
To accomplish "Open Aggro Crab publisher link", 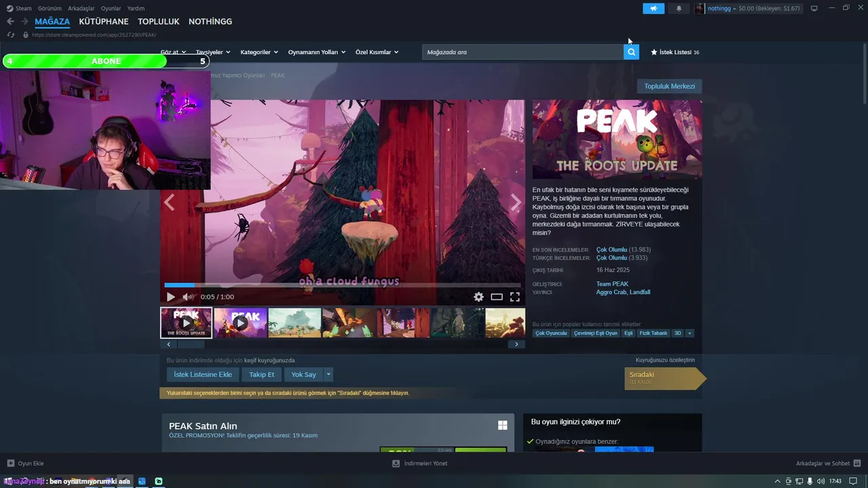I will (610, 292).
